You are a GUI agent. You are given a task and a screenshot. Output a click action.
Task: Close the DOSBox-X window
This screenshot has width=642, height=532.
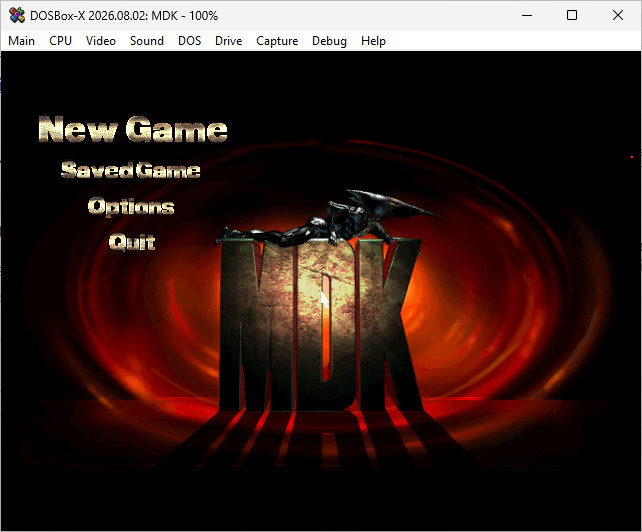click(x=618, y=16)
